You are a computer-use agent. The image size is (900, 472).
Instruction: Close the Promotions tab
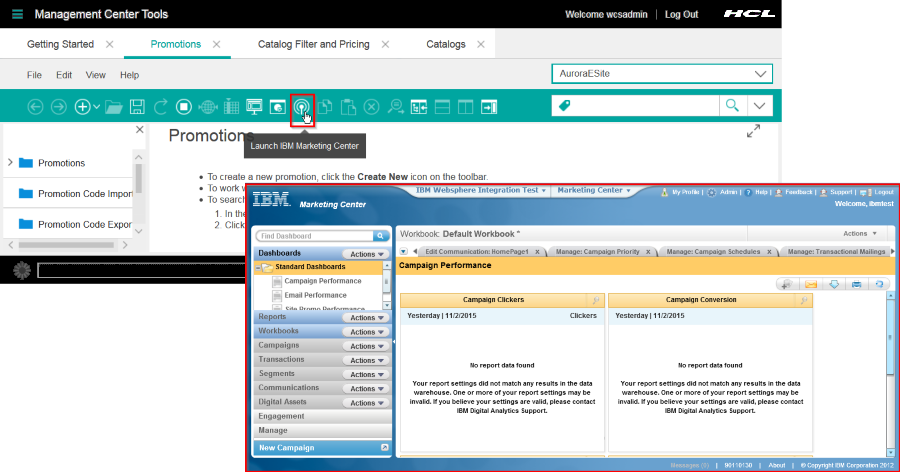pyautogui.click(x=216, y=44)
